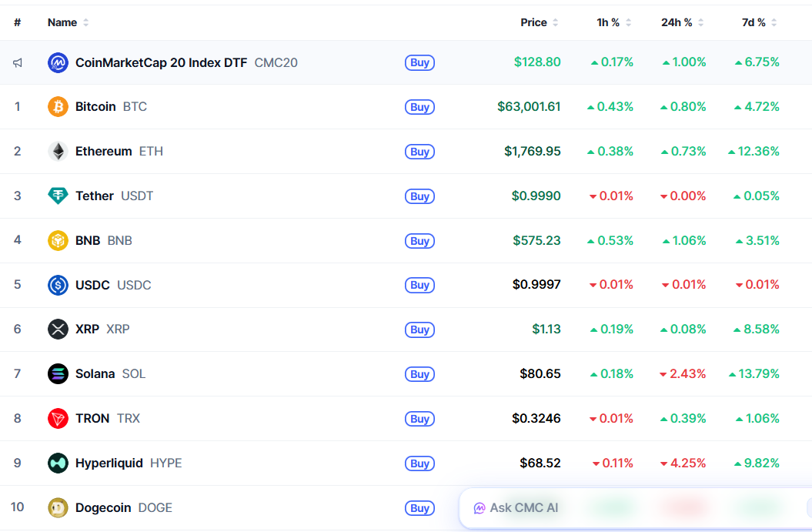The height and width of the screenshot is (532, 812).
Task: Click the Solana logo icon
Action: (x=58, y=373)
